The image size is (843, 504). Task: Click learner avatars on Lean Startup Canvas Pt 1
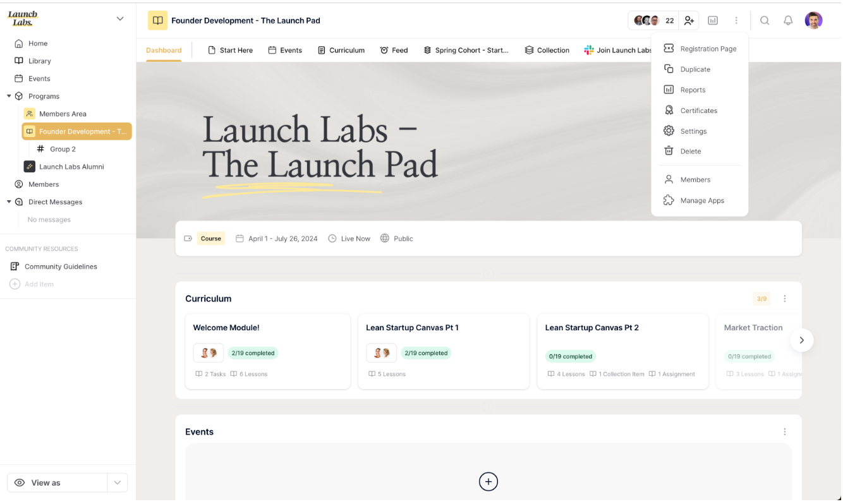point(382,353)
